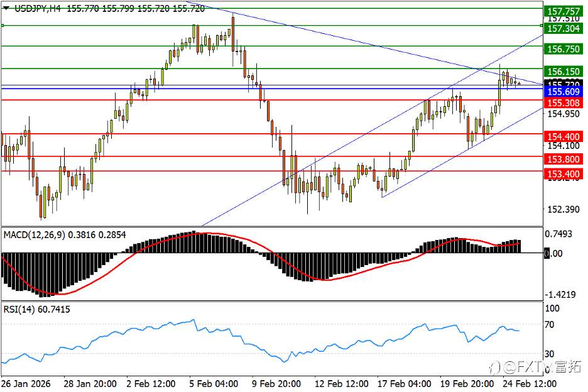Click the 2 Feb 12:00 time label
This screenshot has height=392, width=588.
(x=151, y=384)
